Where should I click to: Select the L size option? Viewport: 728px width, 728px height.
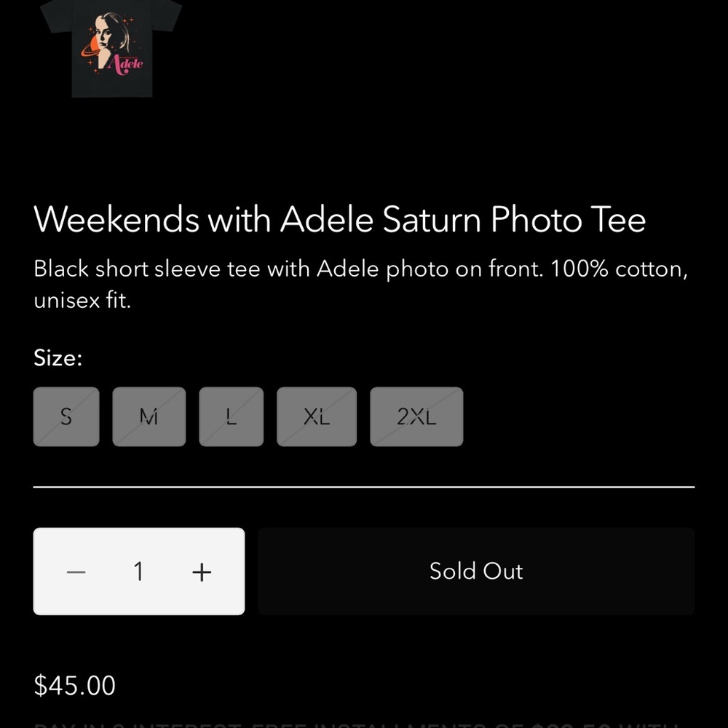pyautogui.click(x=231, y=416)
